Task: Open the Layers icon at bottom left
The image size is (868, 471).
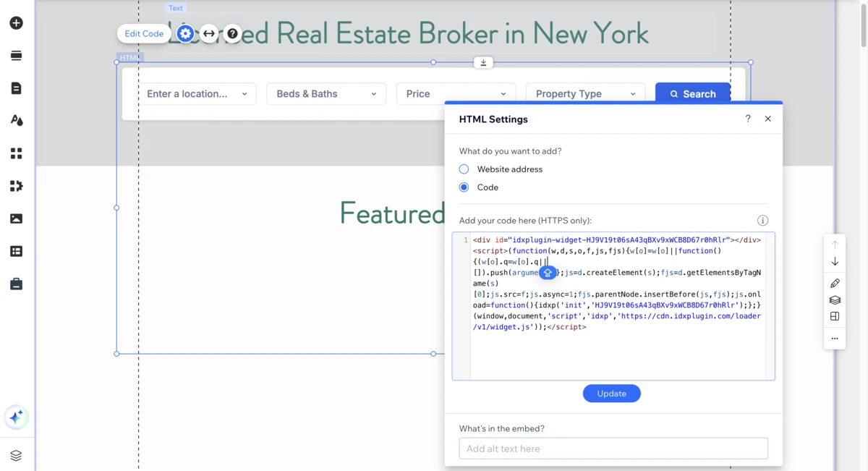Action: (16, 456)
